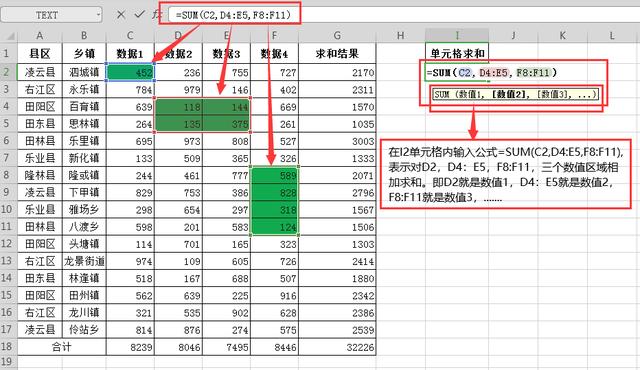Select column K header

(562, 35)
